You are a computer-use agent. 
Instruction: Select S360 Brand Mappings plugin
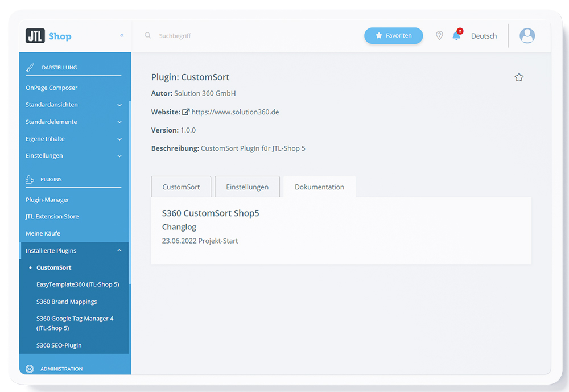[67, 302]
